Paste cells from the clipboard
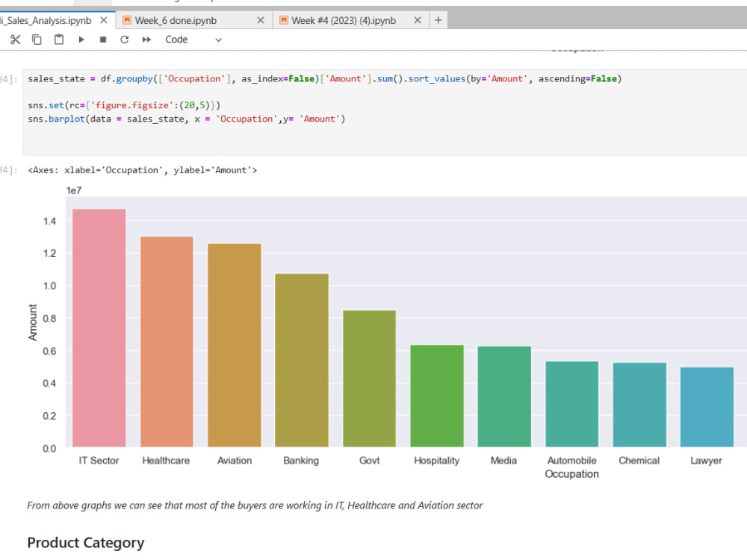Viewport: 747px width, 560px height. pos(58,40)
